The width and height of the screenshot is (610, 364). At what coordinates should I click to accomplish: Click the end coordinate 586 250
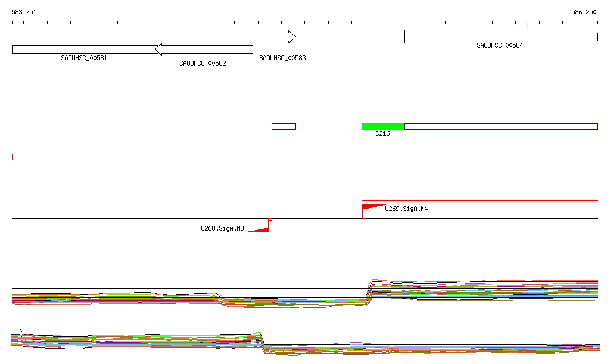584,12
